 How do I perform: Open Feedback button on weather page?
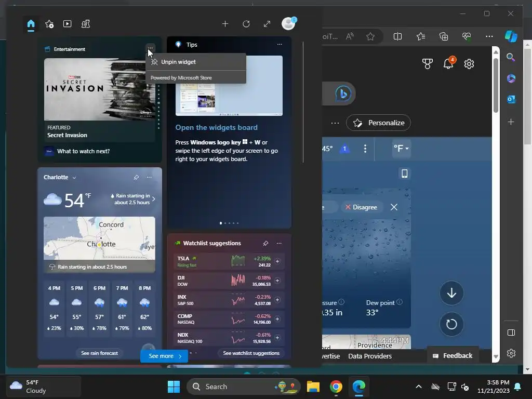(x=453, y=355)
